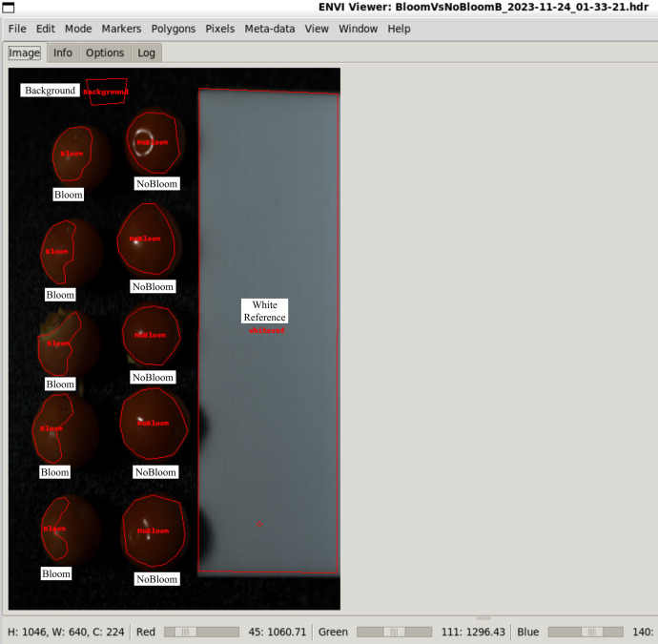Switch to the Info tab
Screen dimensions: 658x644
(63, 52)
